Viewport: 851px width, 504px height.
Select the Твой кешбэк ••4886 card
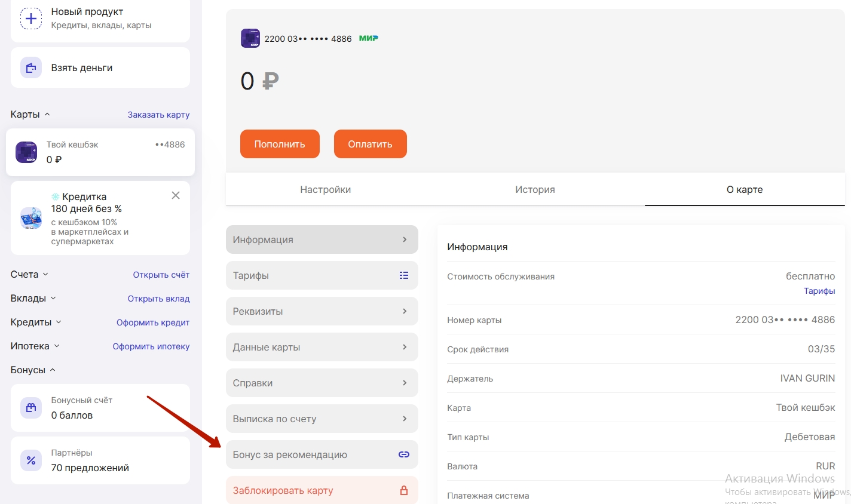point(100,152)
